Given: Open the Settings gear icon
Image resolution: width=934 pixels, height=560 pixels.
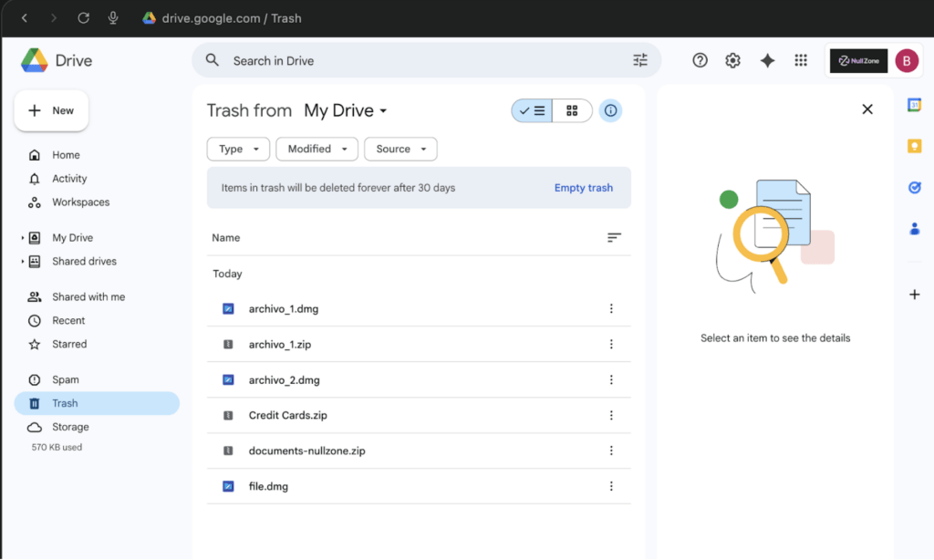Looking at the screenshot, I should point(732,60).
